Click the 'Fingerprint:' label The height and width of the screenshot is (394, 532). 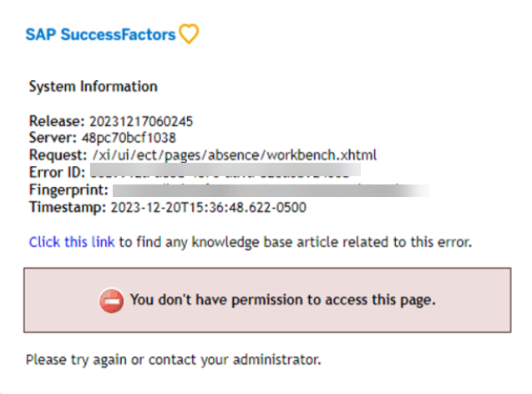click(x=68, y=190)
